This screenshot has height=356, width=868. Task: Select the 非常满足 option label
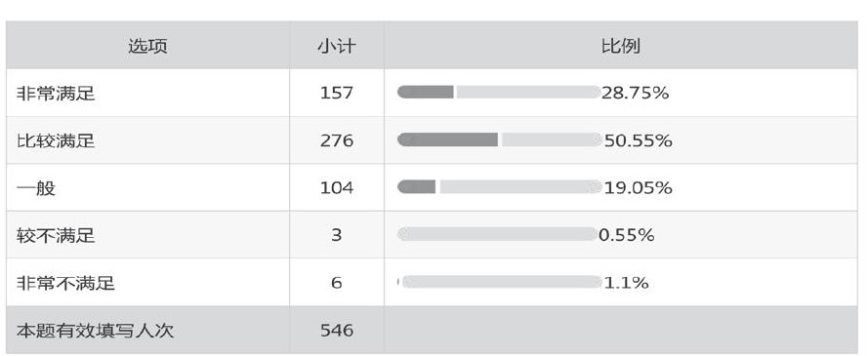click(x=56, y=93)
